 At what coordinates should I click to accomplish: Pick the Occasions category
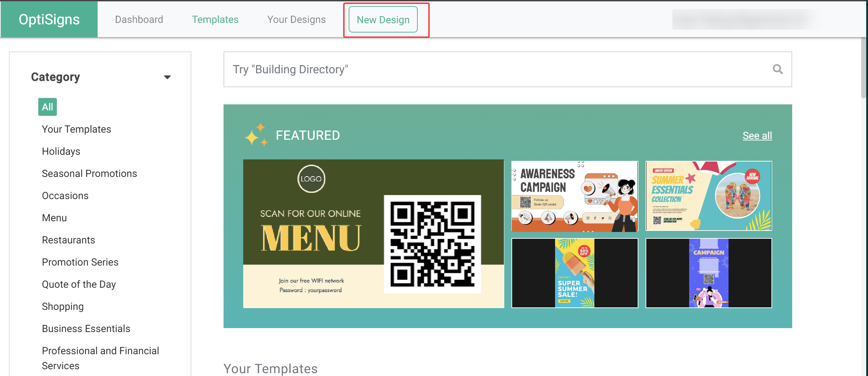(x=65, y=196)
